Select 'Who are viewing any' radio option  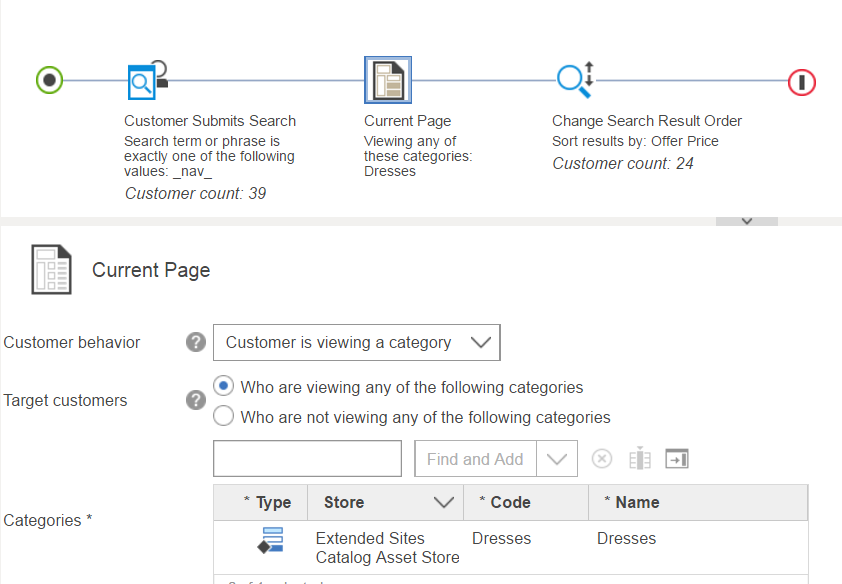225,387
